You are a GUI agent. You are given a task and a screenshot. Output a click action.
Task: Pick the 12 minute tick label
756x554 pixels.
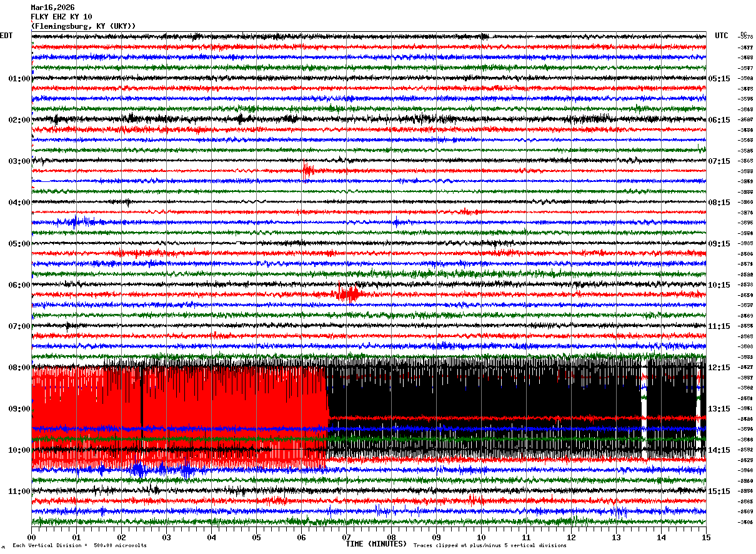pos(571,538)
